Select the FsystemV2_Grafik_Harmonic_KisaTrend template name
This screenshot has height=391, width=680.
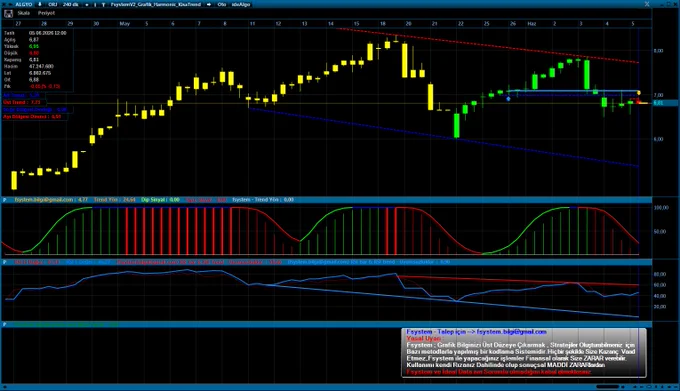(156, 4)
